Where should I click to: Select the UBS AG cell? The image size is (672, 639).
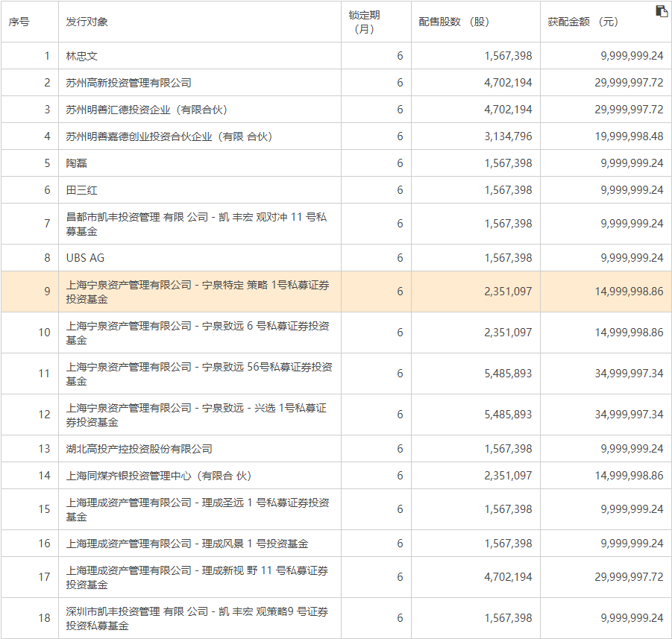pyautogui.click(x=85, y=257)
